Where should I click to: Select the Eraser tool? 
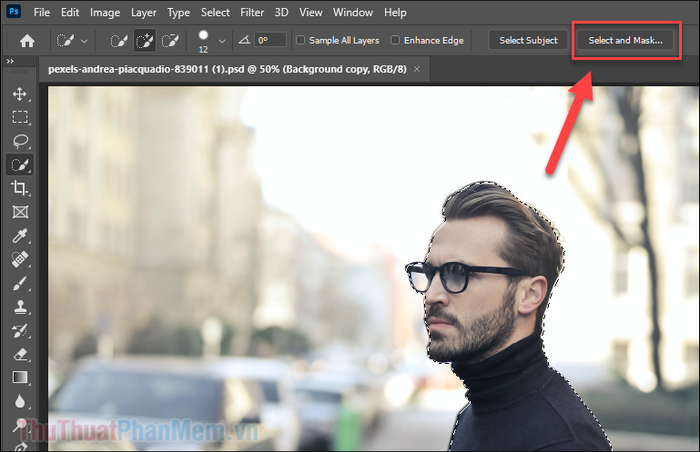coord(20,354)
